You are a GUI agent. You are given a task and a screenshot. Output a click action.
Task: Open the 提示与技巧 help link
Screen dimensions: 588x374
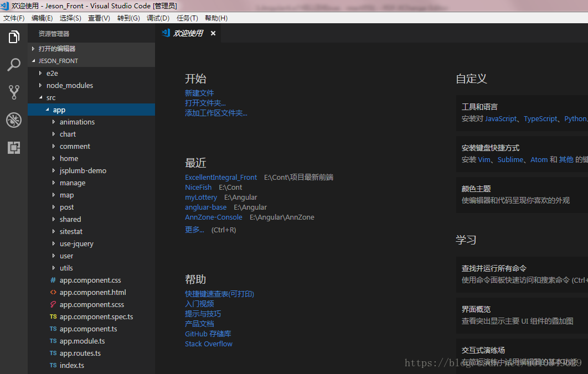[203, 314]
